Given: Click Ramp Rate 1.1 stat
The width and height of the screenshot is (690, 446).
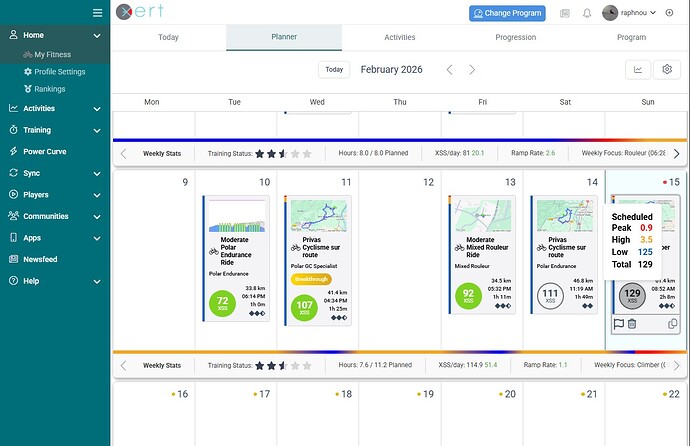Looking at the screenshot, I should point(545,365).
